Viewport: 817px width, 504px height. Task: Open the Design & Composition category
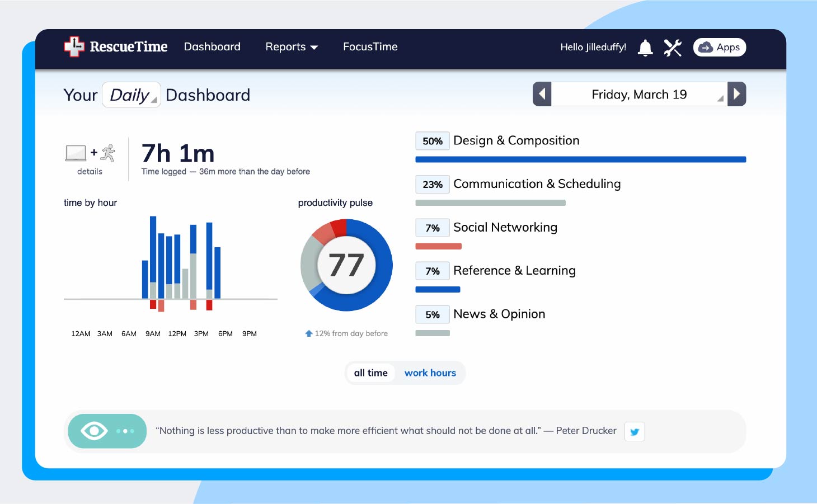[x=517, y=141]
